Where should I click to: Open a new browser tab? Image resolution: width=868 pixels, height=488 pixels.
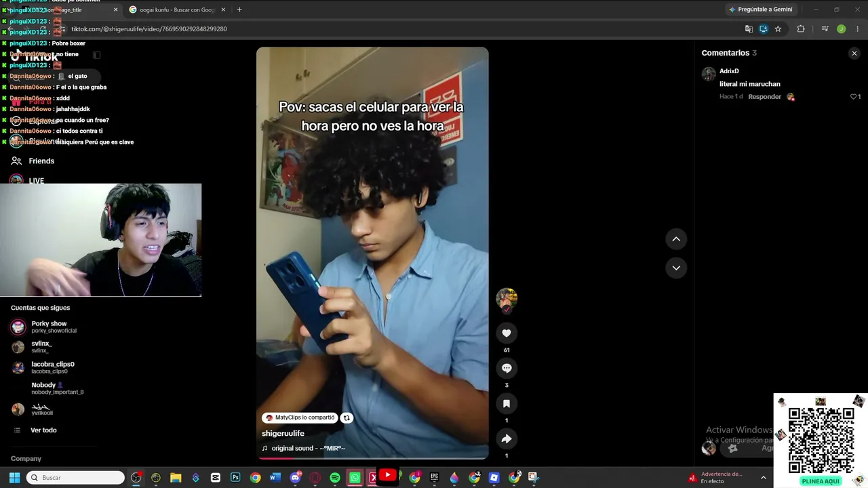click(x=239, y=9)
